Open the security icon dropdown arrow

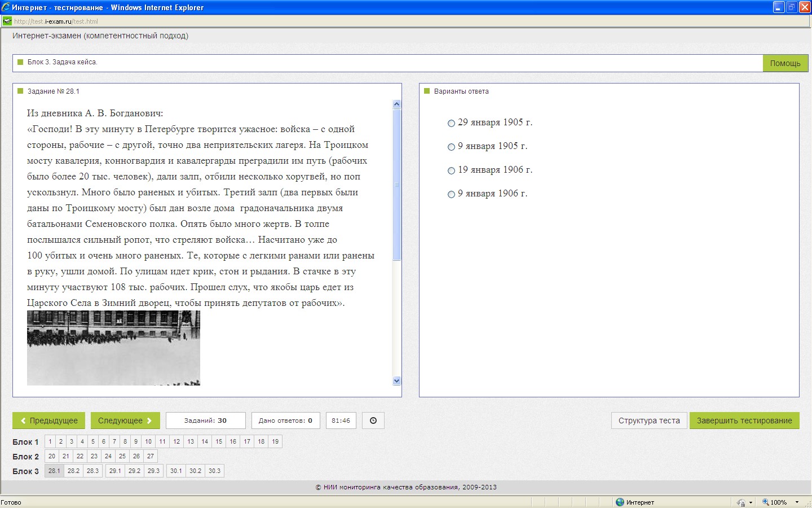(x=751, y=502)
